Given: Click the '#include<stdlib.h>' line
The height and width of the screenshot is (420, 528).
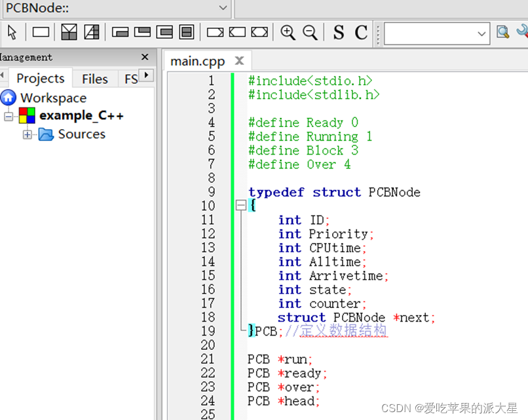Looking at the screenshot, I should [x=314, y=94].
